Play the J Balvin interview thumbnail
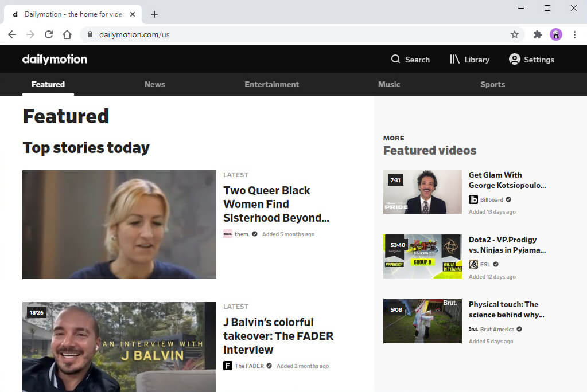The height and width of the screenshot is (392, 587). 119,347
